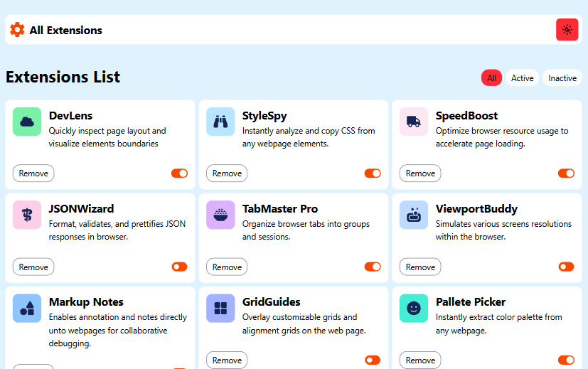
Task: Remove the Pallete Picker extension
Action: pyautogui.click(x=420, y=360)
